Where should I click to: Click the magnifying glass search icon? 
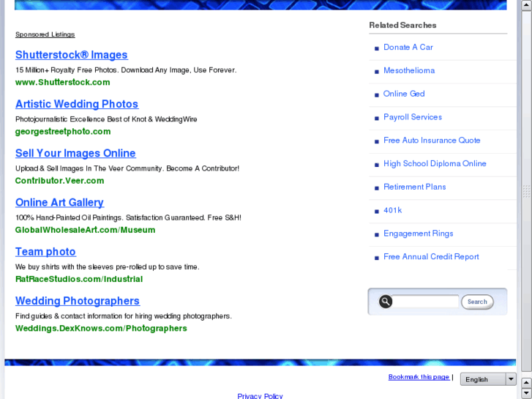coord(386,302)
